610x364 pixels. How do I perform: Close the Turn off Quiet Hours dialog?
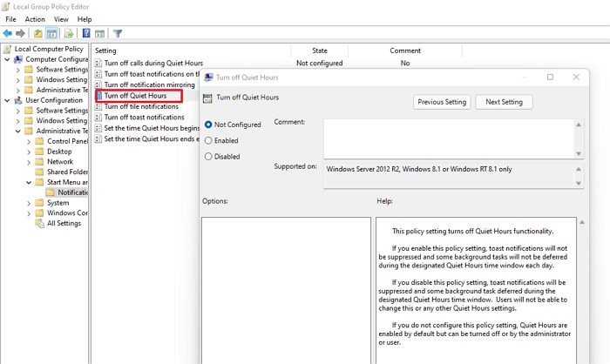(x=576, y=77)
